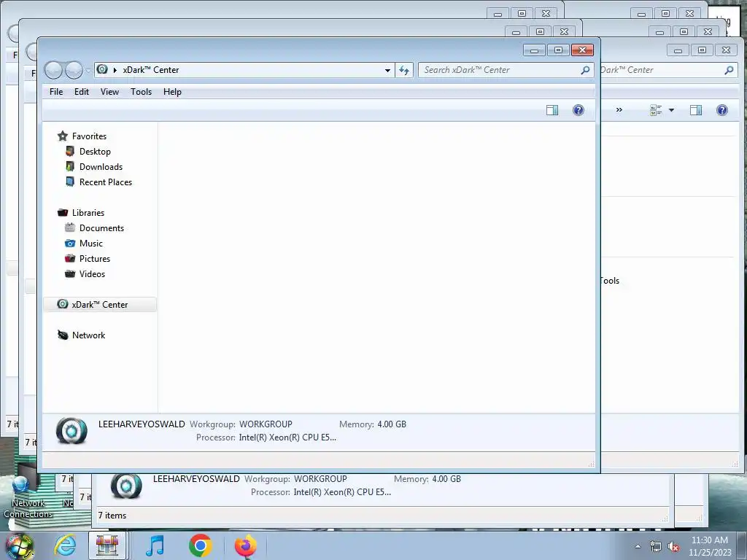Image resolution: width=747 pixels, height=560 pixels.
Task: Open the View menu
Action: pyautogui.click(x=109, y=92)
